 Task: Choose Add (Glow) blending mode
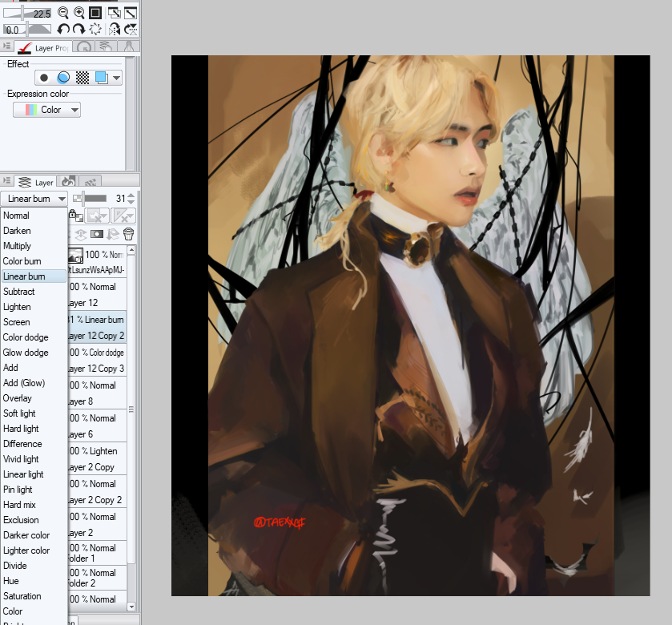click(34, 383)
